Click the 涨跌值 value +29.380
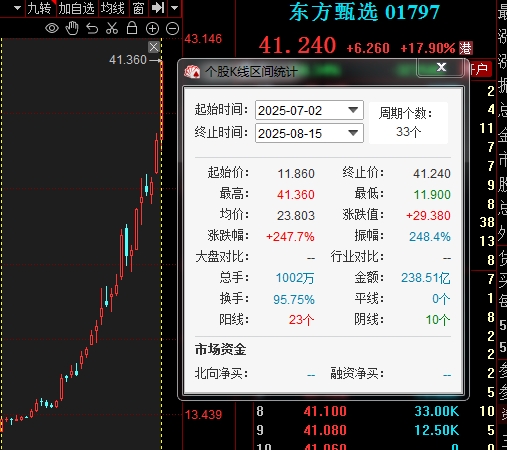 pos(428,216)
